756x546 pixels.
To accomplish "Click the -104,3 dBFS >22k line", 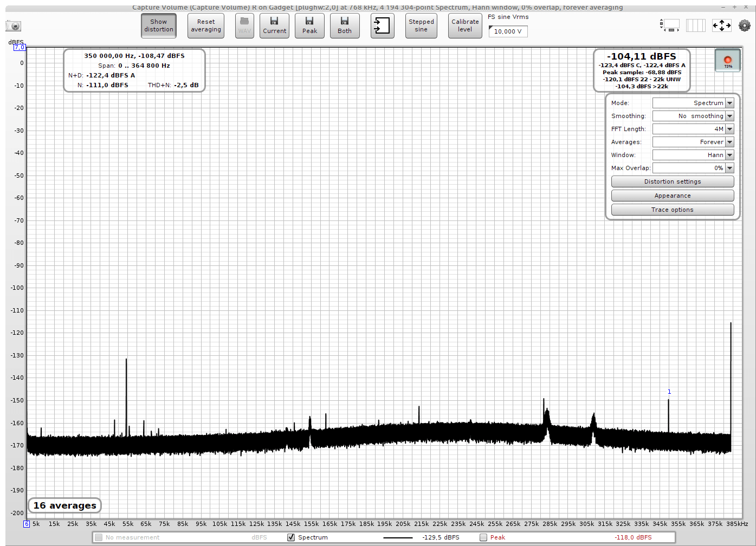I will point(642,86).
